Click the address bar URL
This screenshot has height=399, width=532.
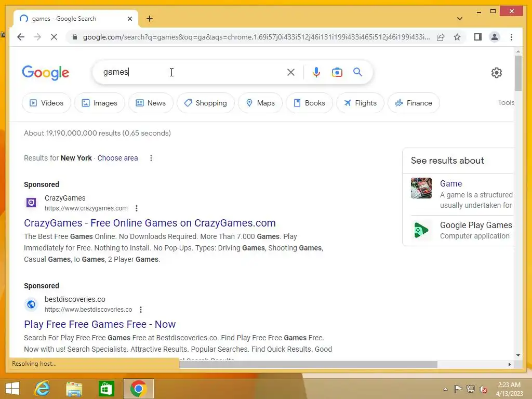point(256,37)
